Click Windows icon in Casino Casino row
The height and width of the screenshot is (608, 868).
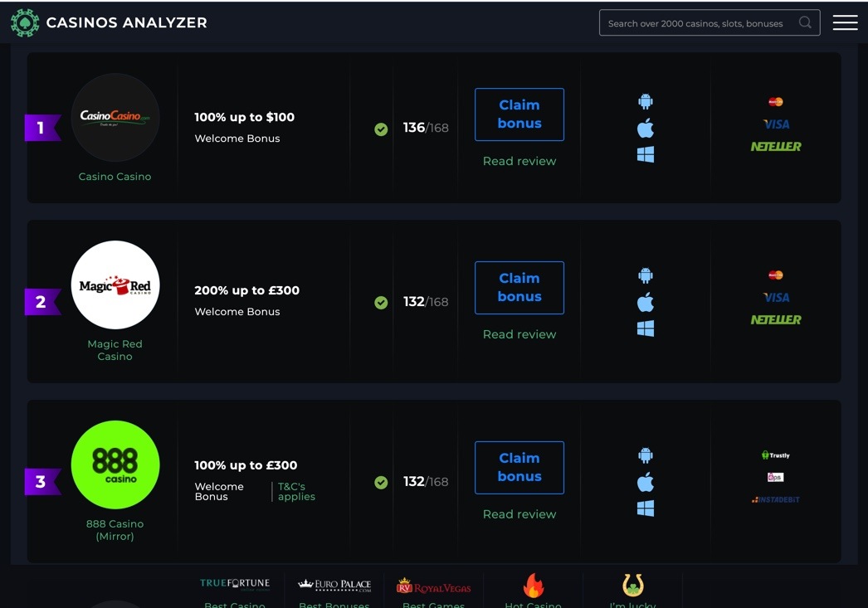(x=646, y=154)
